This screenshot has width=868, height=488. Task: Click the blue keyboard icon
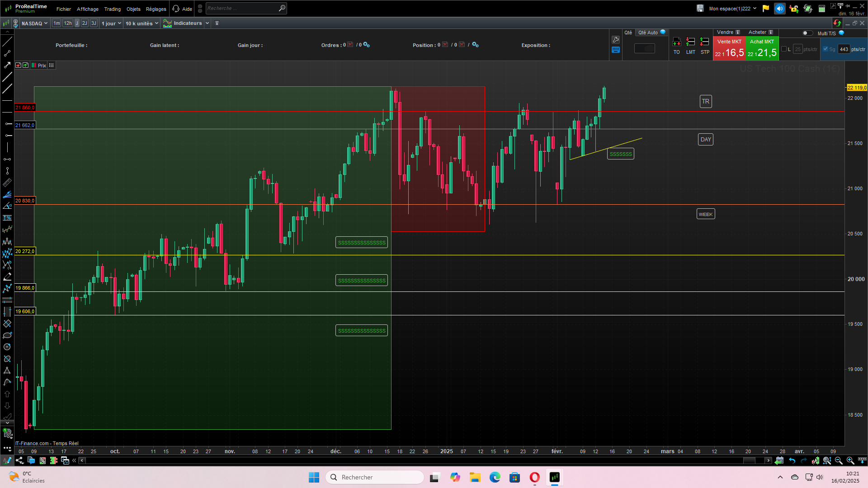tap(615, 50)
